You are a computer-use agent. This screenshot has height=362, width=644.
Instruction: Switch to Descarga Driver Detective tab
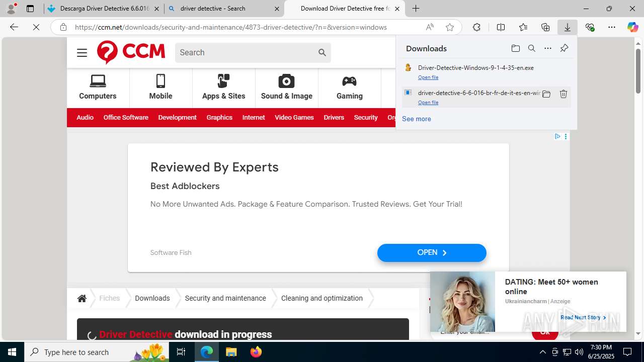(x=104, y=9)
